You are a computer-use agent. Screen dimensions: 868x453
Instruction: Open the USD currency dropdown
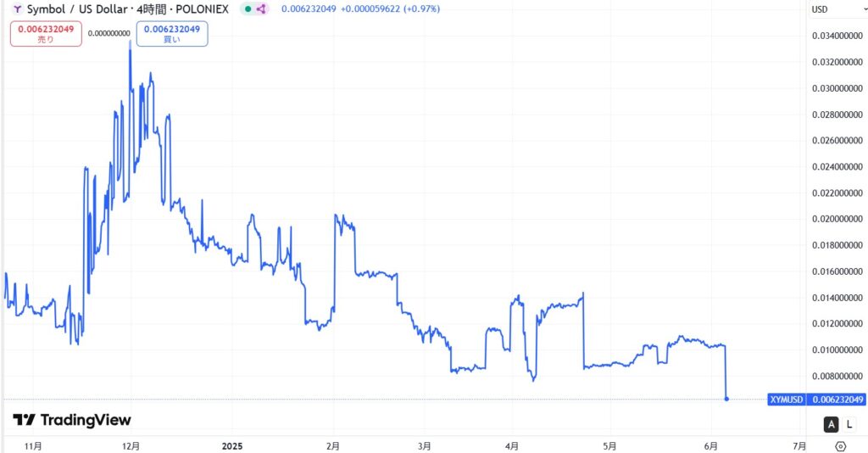pos(837,9)
